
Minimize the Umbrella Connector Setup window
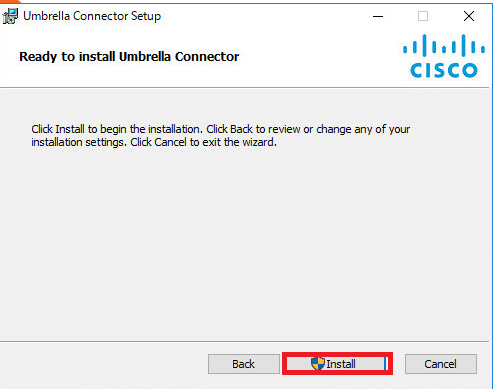click(x=378, y=16)
